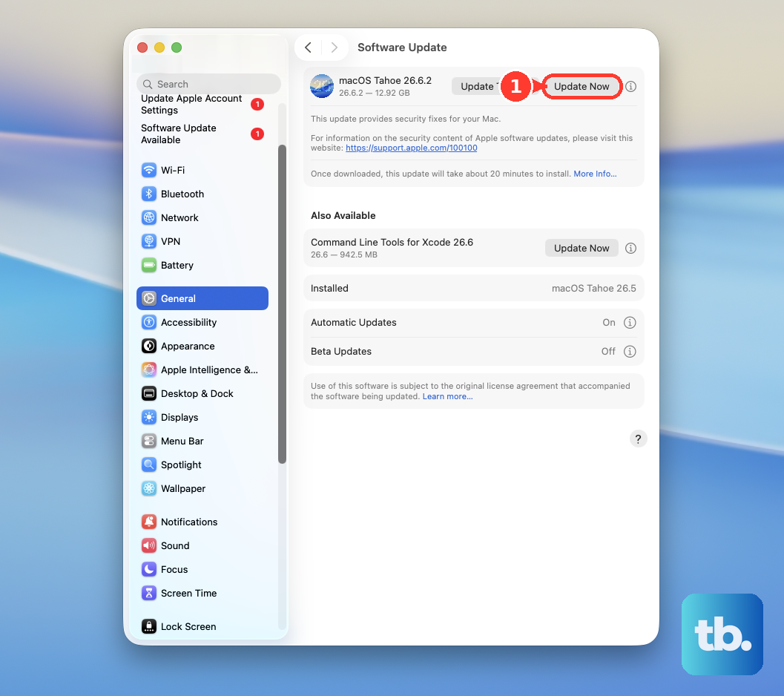Viewport: 784px width, 696px height.
Task: Click the 26.6.2 — 12.92 GB size text
Action: [x=375, y=93]
